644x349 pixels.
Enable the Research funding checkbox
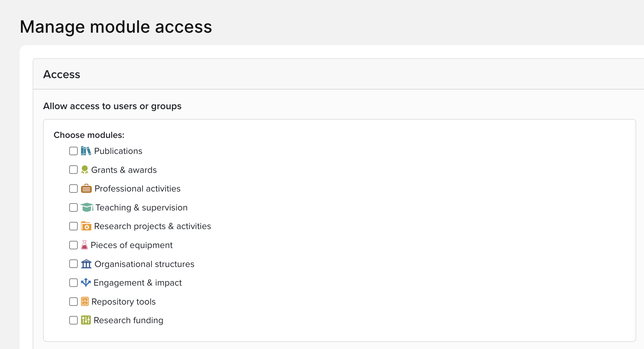[73, 320]
